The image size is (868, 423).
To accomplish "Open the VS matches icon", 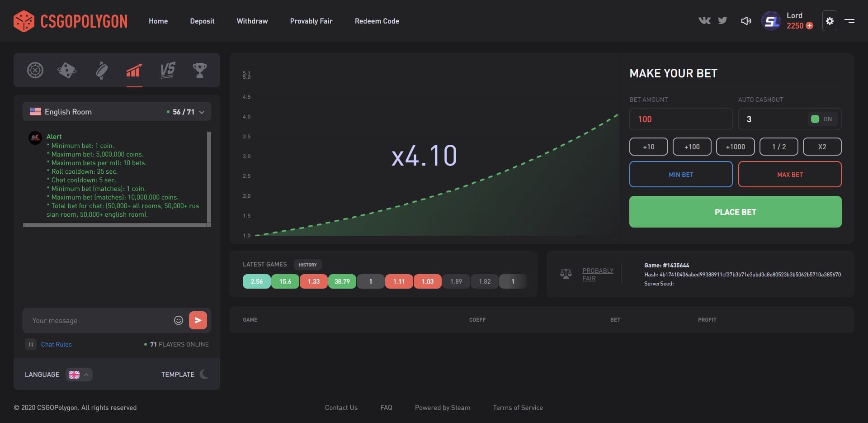I will 168,70.
